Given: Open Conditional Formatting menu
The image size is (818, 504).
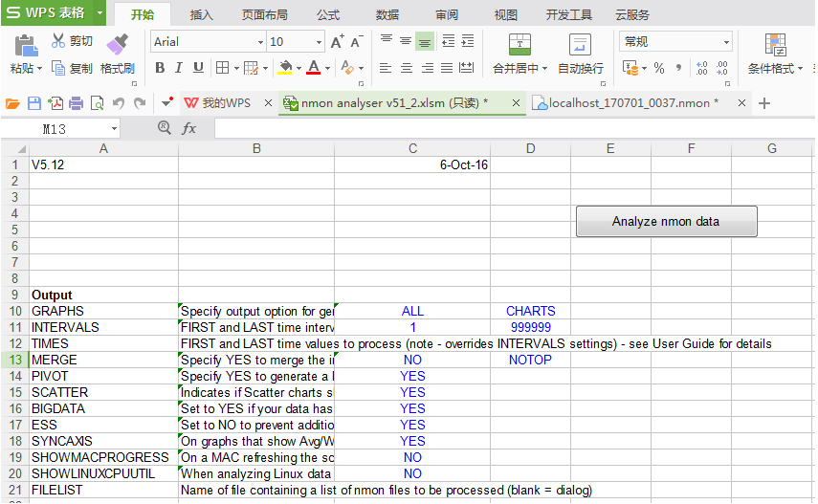Looking at the screenshot, I should (775, 54).
